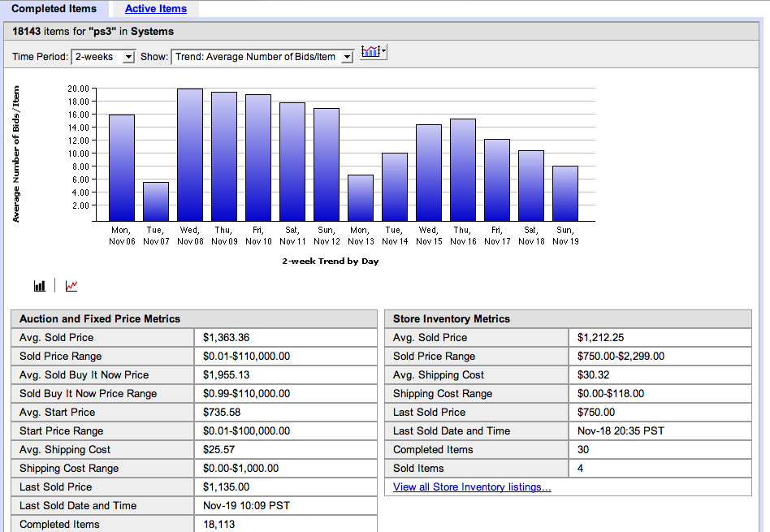Click the Wed, Nov 08 bar
This screenshot has width=770, height=532.
click(x=190, y=155)
